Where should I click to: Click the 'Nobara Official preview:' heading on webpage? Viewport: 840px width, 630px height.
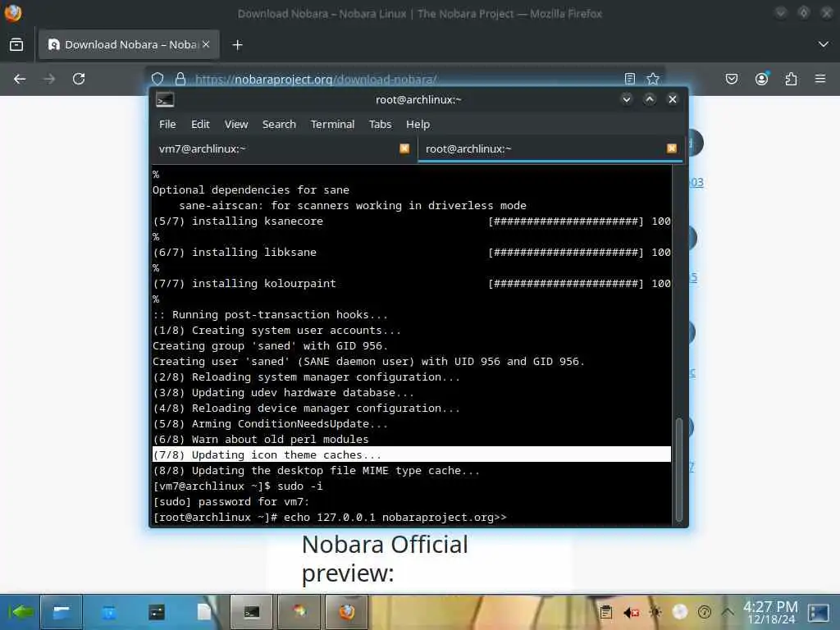[385, 559]
